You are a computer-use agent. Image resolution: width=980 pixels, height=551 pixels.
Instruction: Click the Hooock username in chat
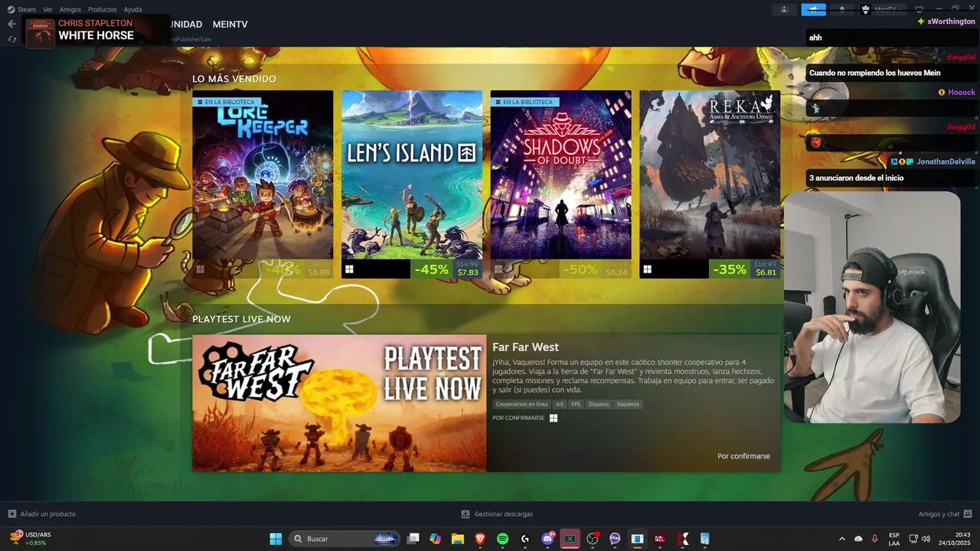pyautogui.click(x=962, y=92)
